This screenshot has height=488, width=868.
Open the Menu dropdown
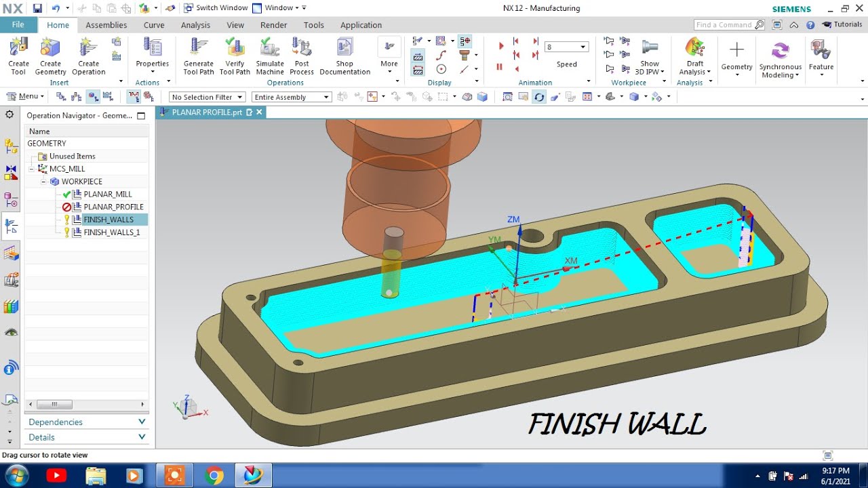click(x=25, y=96)
